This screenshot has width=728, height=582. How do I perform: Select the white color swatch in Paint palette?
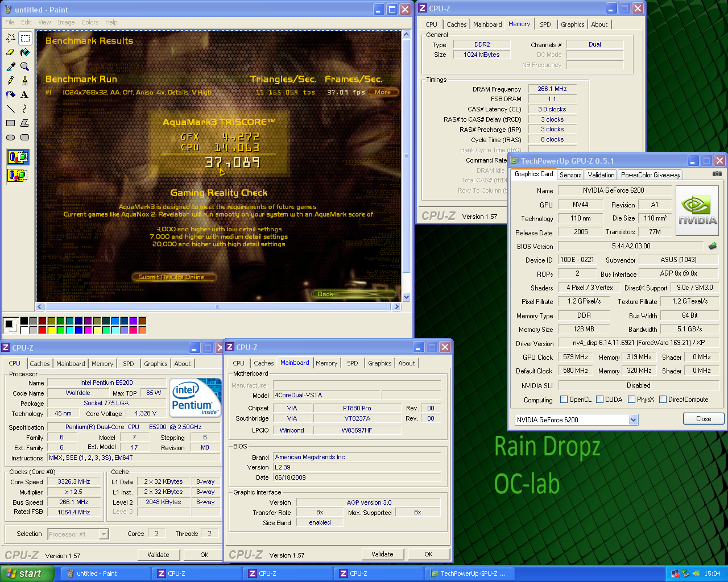tap(24, 330)
